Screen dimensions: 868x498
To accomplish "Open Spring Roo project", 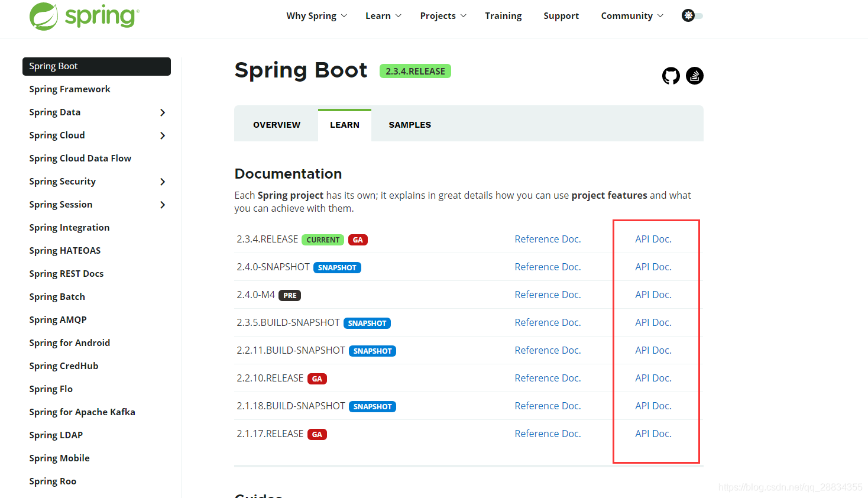I will pyautogui.click(x=53, y=481).
